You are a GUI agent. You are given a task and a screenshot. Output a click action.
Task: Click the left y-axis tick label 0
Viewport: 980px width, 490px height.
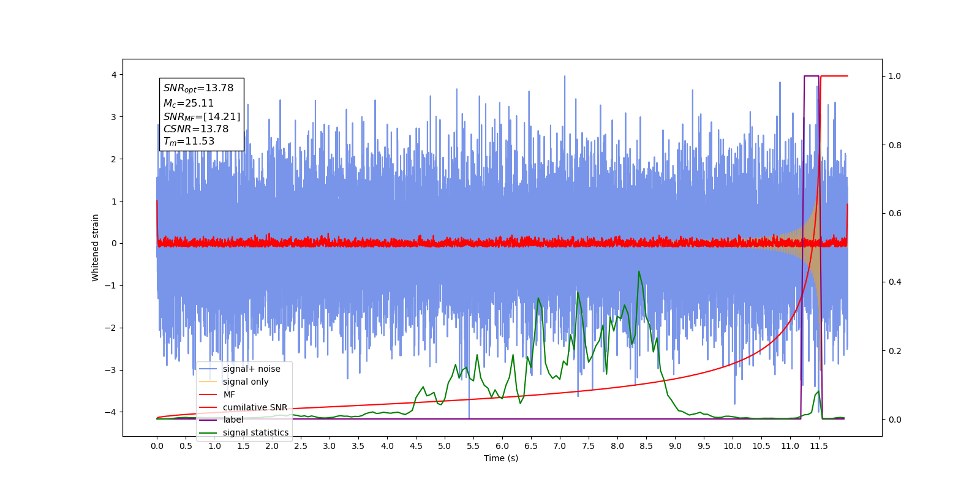pyautogui.click(x=114, y=243)
